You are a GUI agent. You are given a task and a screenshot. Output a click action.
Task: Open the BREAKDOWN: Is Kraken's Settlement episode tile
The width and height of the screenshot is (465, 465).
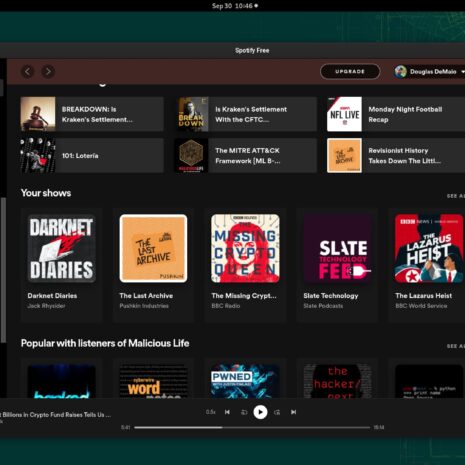tap(92, 114)
